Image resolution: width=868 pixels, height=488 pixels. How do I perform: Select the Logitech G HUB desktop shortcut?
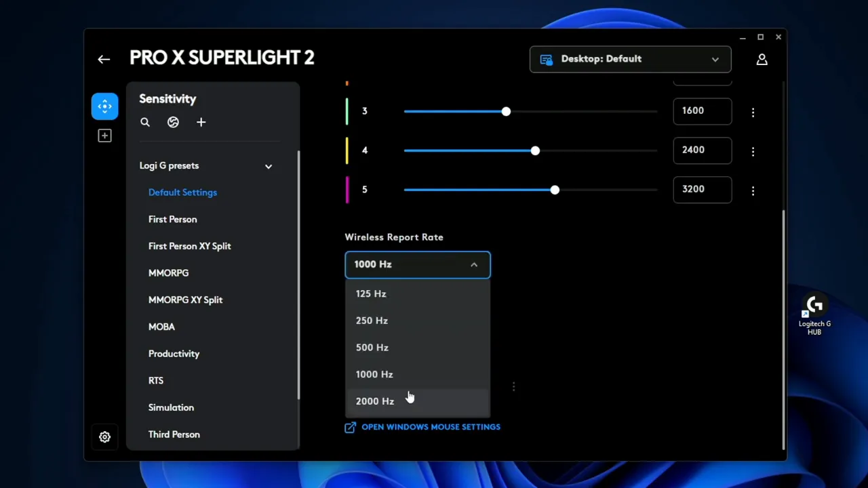click(814, 315)
